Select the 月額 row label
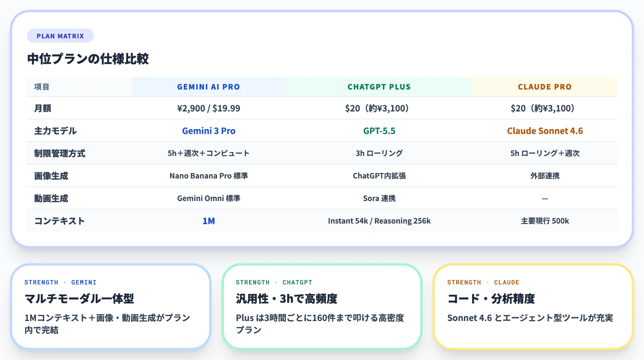This screenshot has height=360, width=644. [x=43, y=108]
